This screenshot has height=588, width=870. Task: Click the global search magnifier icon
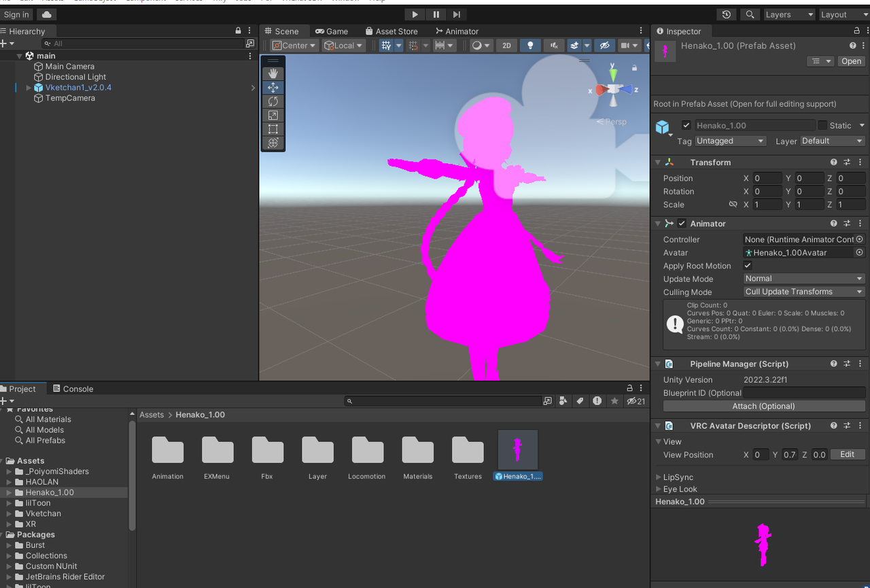750,14
